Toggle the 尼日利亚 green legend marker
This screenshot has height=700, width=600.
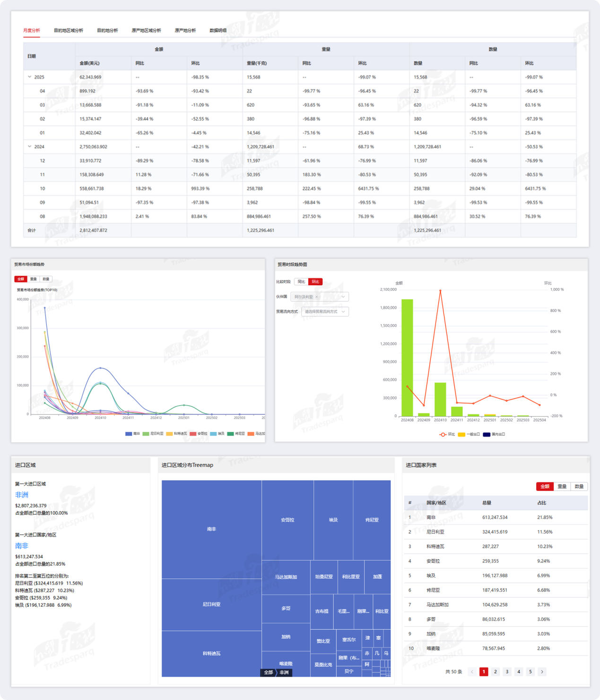[146, 434]
